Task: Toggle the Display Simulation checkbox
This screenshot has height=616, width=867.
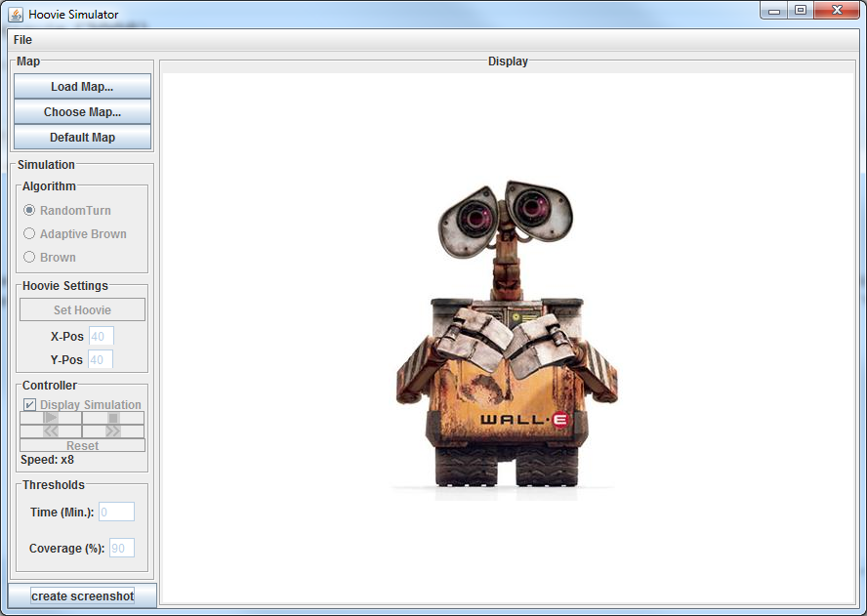Action: click(x=30, y=405)
